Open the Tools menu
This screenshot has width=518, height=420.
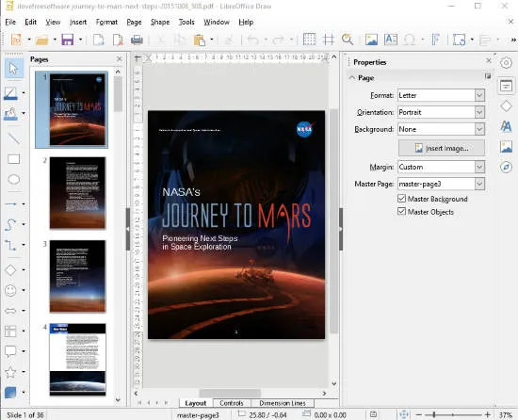coord(186,22)
